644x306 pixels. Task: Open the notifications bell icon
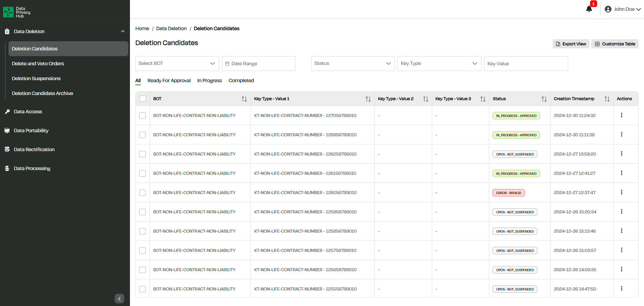pyautogui.click(x=589, y=9)
